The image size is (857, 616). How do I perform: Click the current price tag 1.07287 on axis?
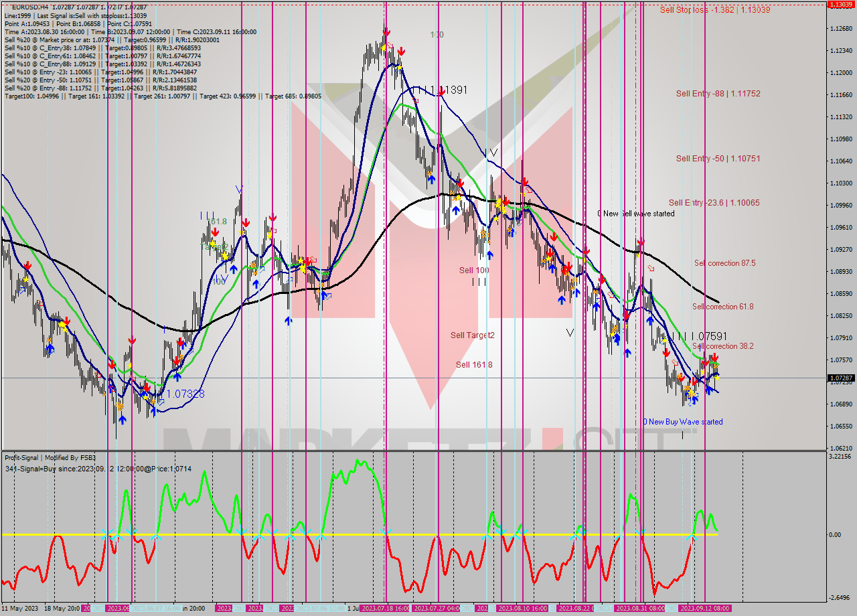[840, 378]
